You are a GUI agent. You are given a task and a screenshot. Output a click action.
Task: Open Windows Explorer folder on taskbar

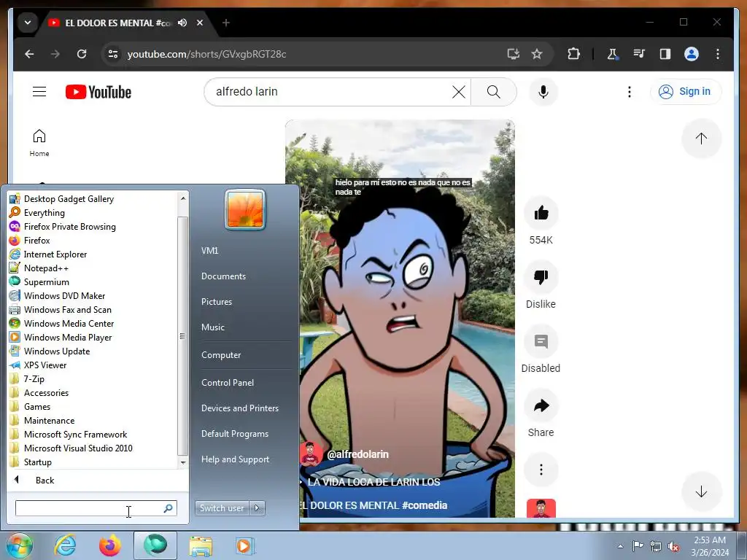click(x=201, y=545)
